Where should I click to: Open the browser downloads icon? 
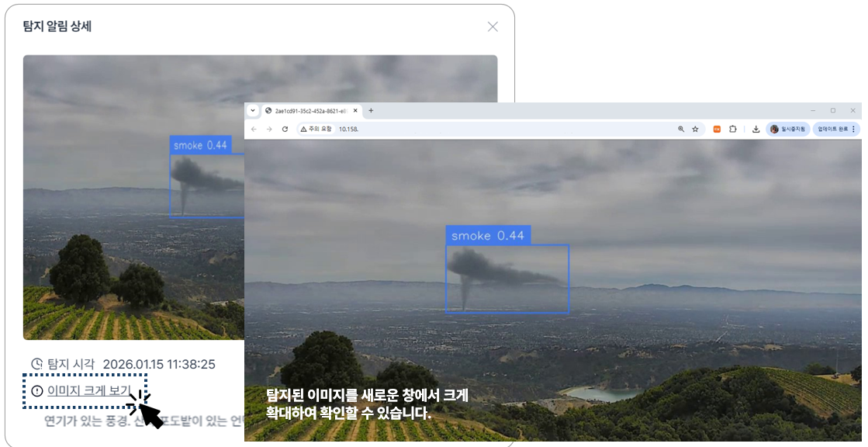coord(756,129)
